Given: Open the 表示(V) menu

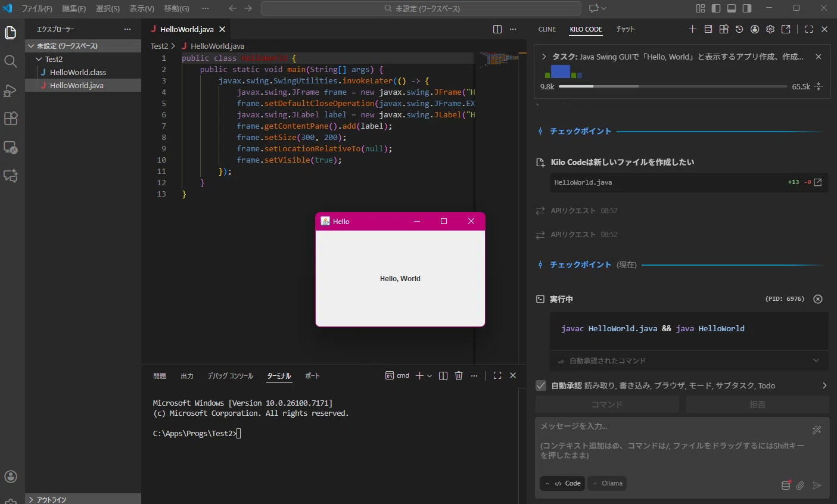Looking at the screenshot, I should point(142,8).
